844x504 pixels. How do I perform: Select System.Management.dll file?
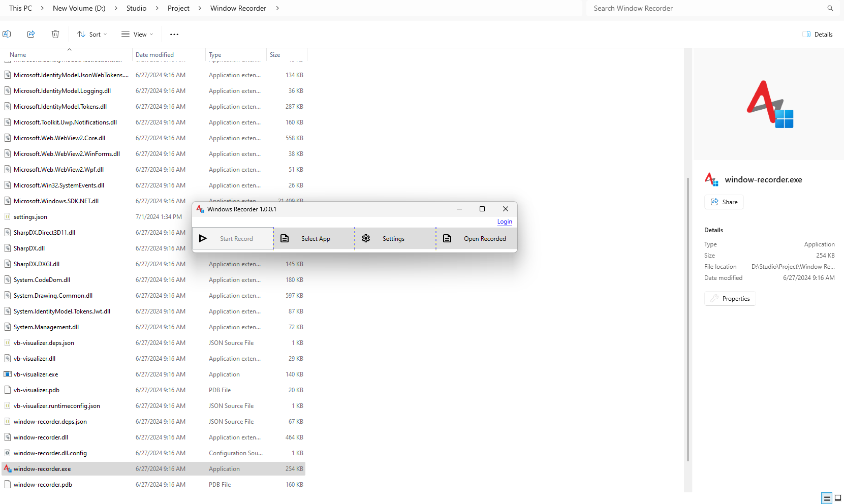pos(153,327)
